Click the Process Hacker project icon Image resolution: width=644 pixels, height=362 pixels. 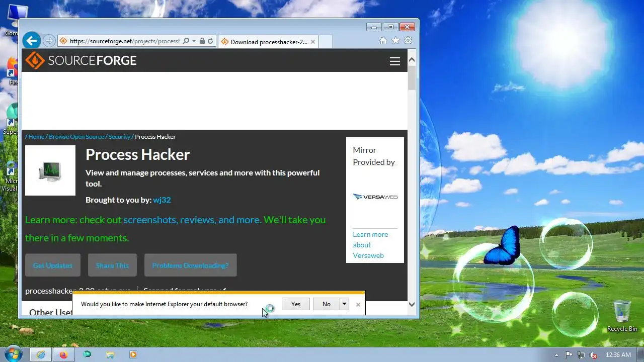50,170
